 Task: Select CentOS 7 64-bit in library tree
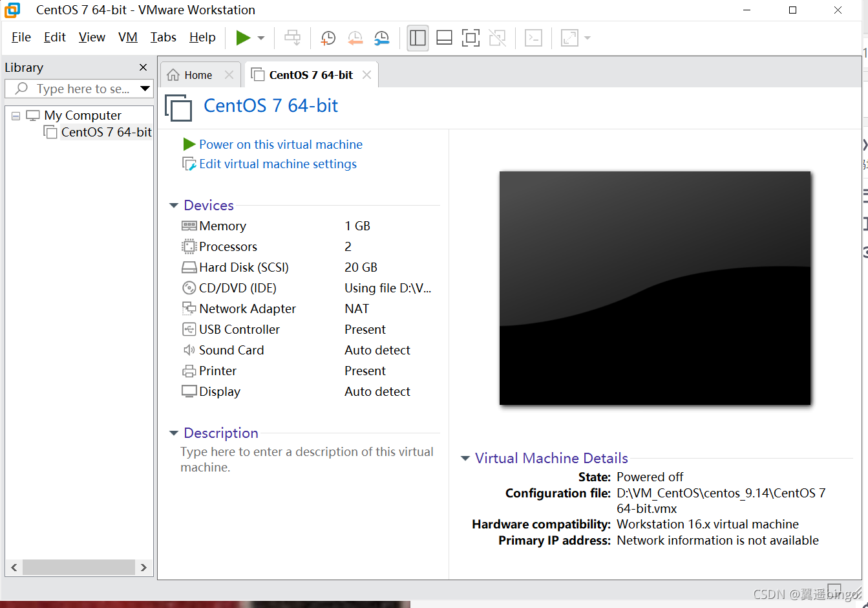(x=107, y=132)
